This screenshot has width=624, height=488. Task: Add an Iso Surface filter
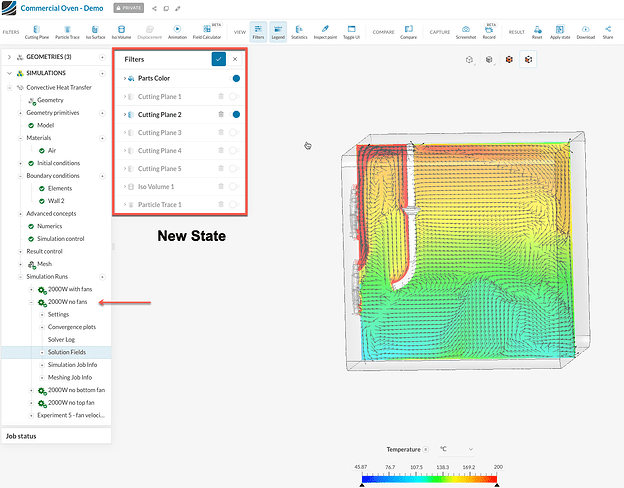[96, 31]
